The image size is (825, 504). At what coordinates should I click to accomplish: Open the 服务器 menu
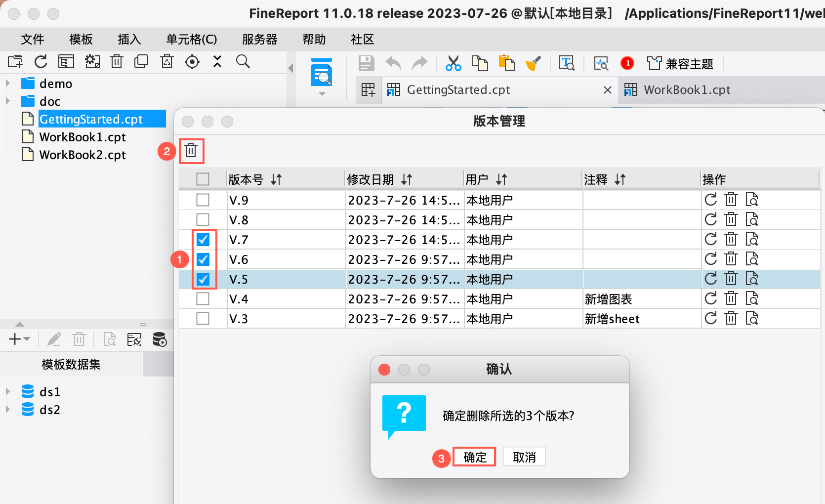pos(260,39)
